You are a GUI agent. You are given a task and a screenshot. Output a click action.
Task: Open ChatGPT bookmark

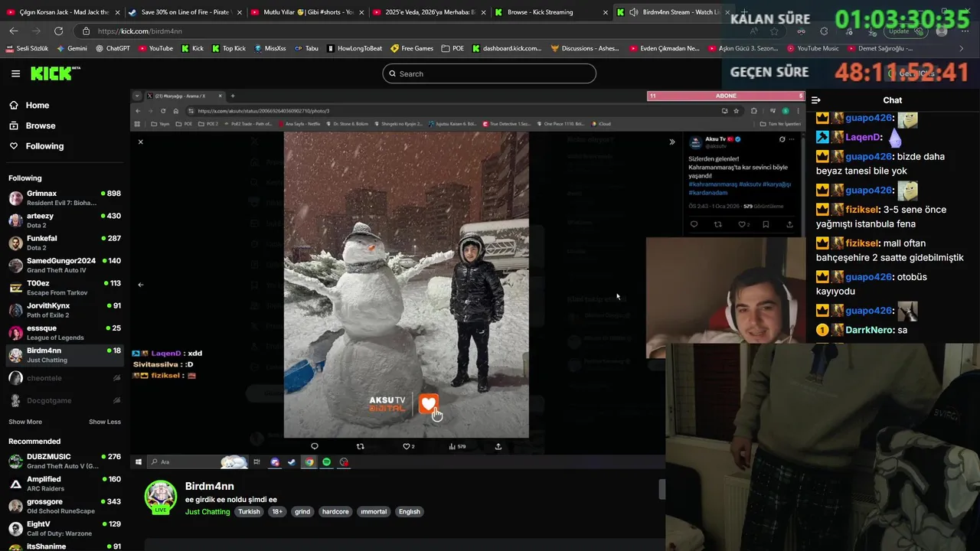[113, 48]
